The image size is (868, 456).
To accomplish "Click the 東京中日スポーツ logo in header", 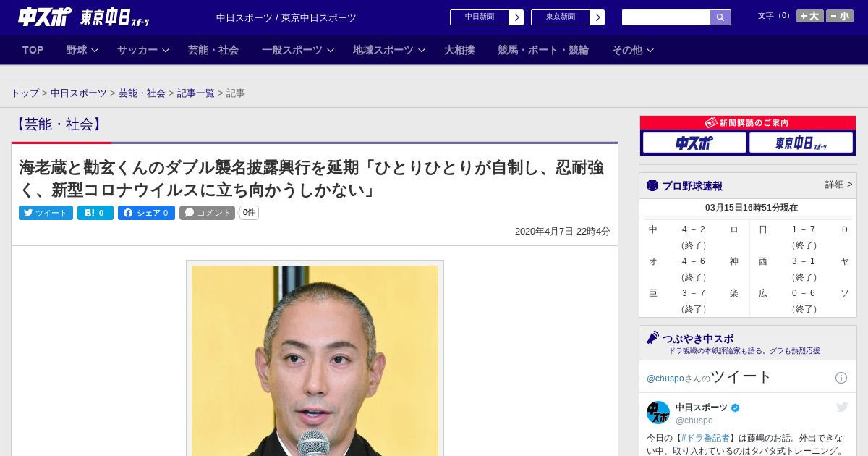I will pos(115,17).
